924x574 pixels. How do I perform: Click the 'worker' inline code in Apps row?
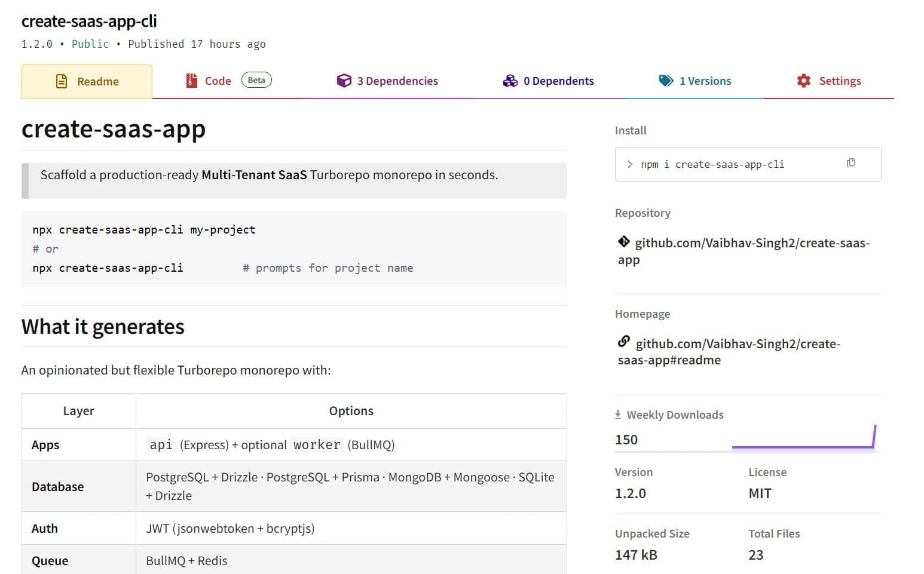pos(317,445)
